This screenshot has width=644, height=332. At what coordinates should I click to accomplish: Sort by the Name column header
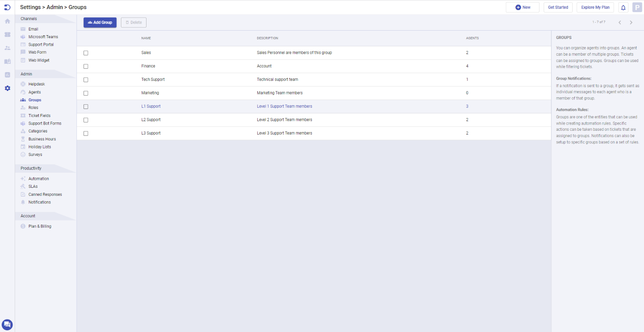point(146,38)
